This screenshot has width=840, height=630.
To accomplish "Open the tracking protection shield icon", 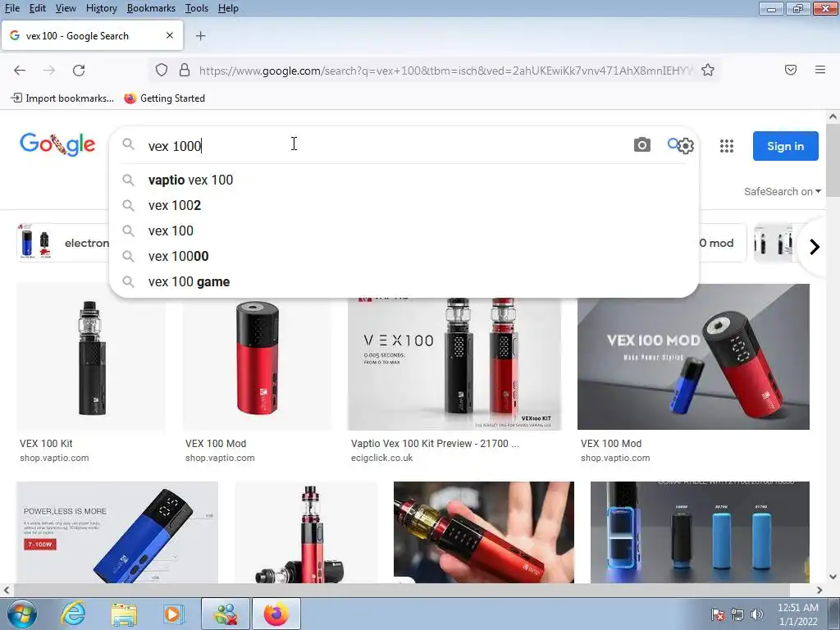I will (x=162, y=71).
